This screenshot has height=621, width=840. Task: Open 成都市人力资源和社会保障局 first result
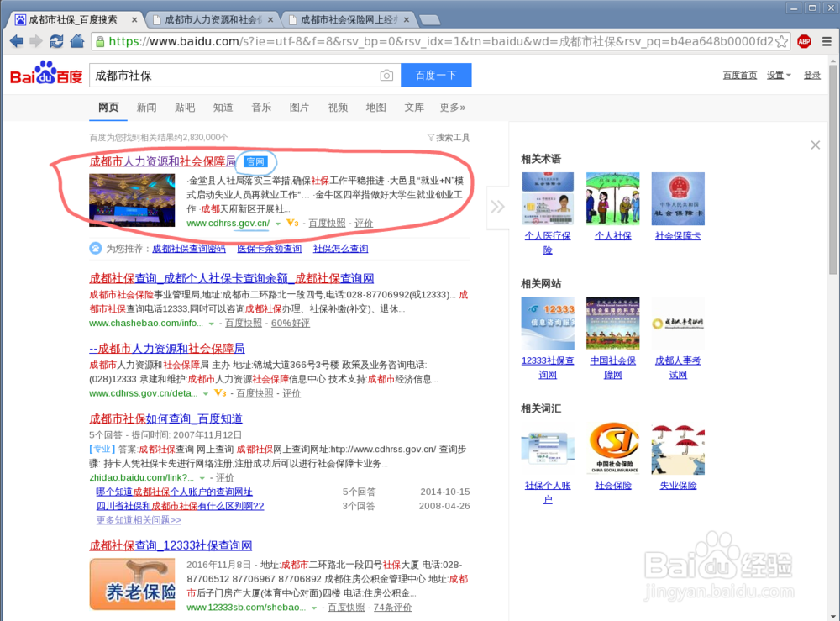pyautogui.click(x=162, y=161)
